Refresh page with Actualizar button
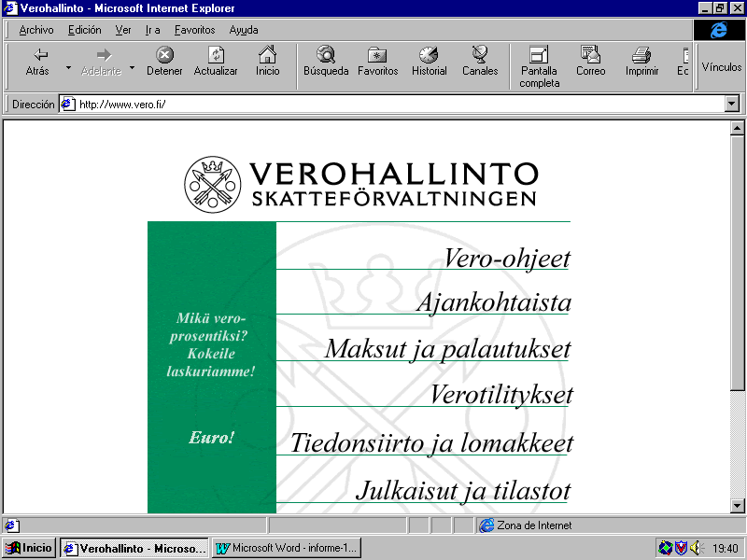The width and height of the screenshot is (747, 560). (216, 63)
